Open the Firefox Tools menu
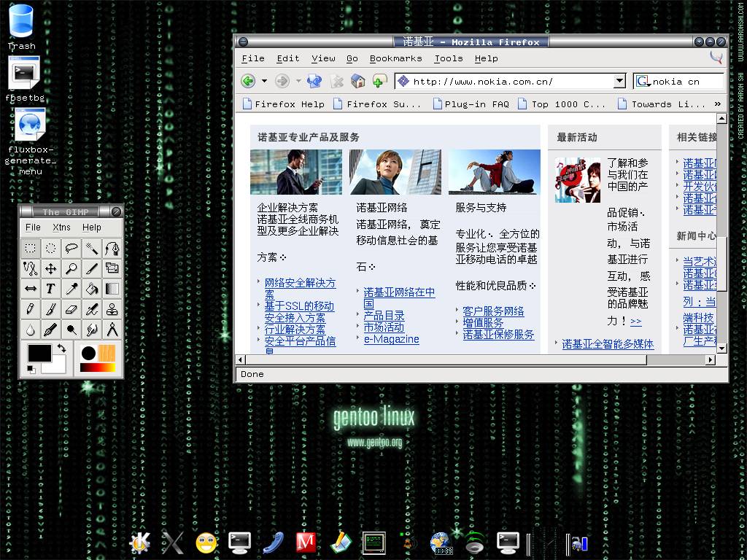 click(x=449, y=58)
